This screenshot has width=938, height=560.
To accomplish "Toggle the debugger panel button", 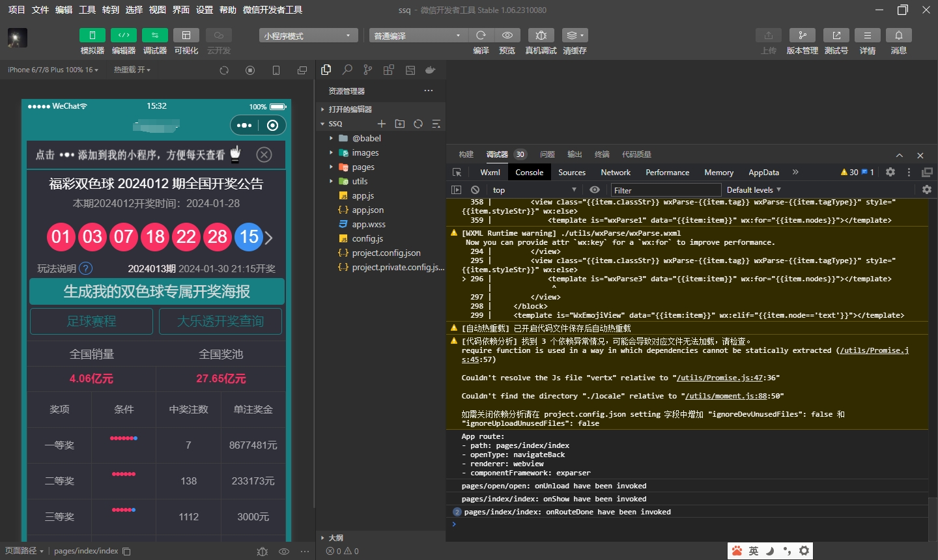I will click(154, 35).
